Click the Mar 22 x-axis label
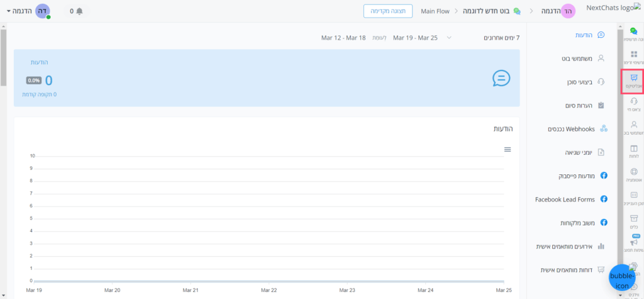The image size is (644, 299). (x=269, y=290)
